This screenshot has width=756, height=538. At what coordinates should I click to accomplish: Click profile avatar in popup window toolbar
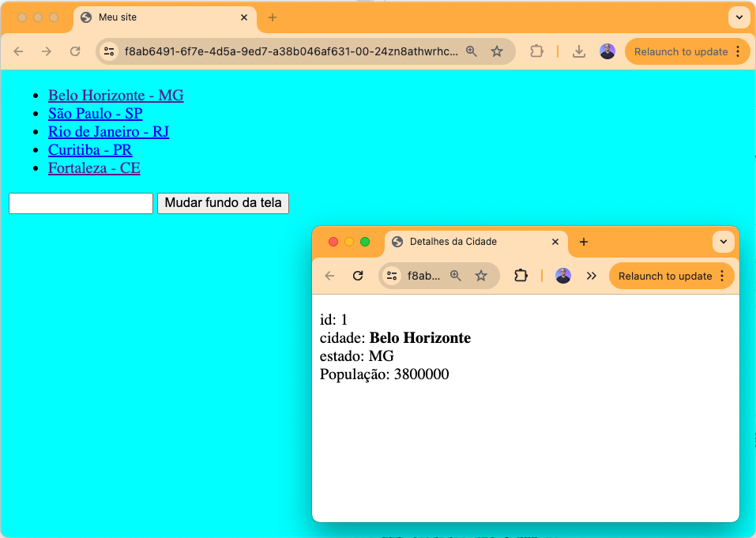[x=563, y=276]
